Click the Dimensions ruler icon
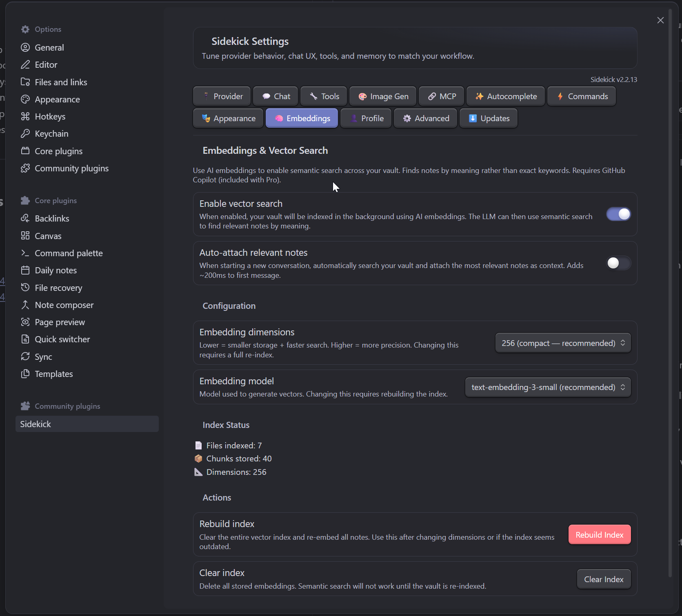The height and width of the screenshot is (616, 682). pos(198,472)
